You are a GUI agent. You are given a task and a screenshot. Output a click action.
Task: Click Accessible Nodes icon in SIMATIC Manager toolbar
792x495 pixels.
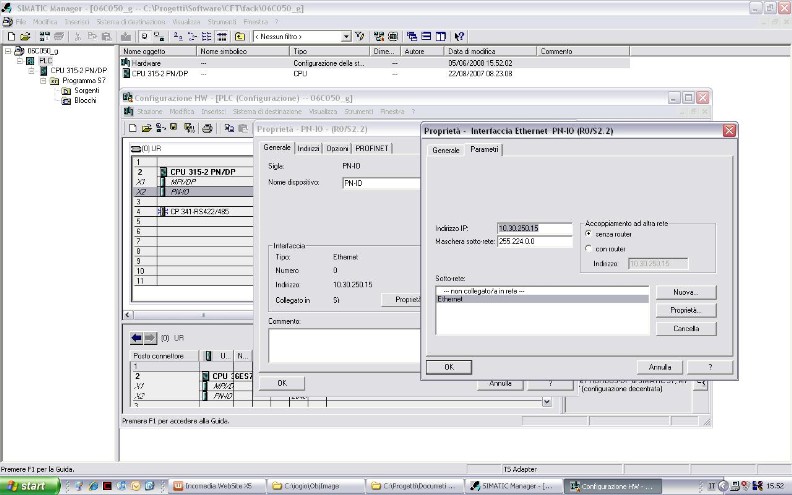point(44,36)
